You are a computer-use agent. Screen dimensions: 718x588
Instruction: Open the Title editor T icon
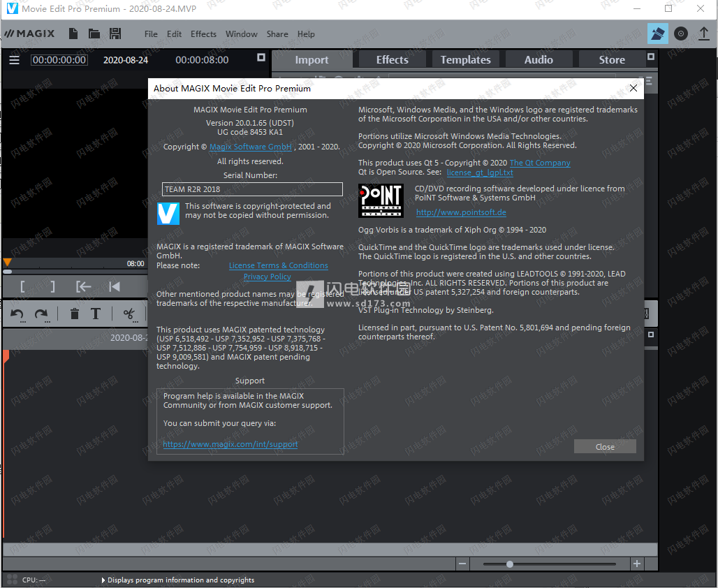pos(96,314)
